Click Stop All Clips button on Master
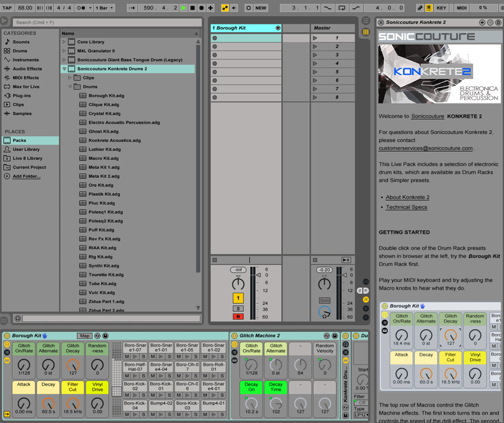504x423 pixels. pyautogui.click(x=315, y=260)
